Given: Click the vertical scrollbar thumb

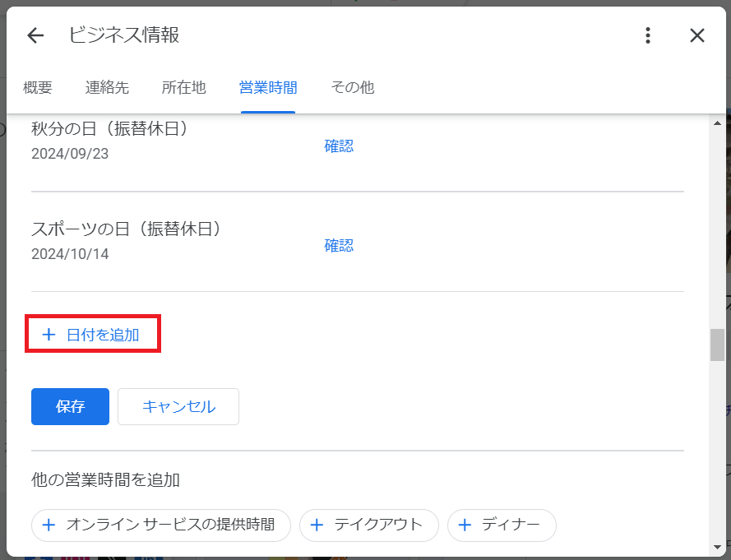Looking at the screenshot, I should coord(717,345).
